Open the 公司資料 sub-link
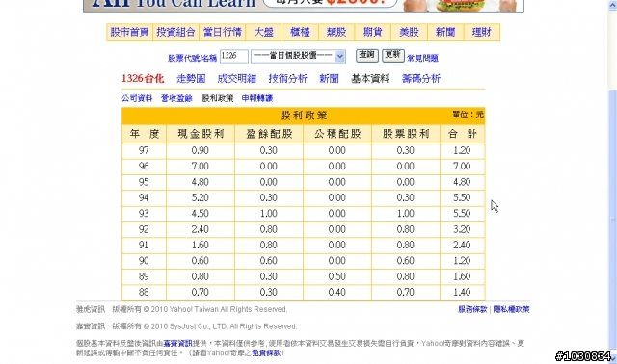617x364 pixels. (x=137, y=98)
